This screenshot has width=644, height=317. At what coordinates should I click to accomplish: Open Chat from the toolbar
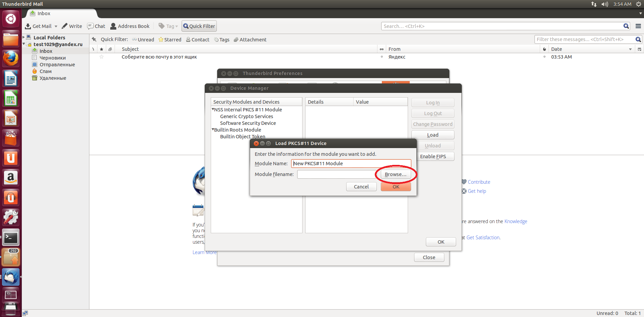pyautogui.click(x=96, y=26)
